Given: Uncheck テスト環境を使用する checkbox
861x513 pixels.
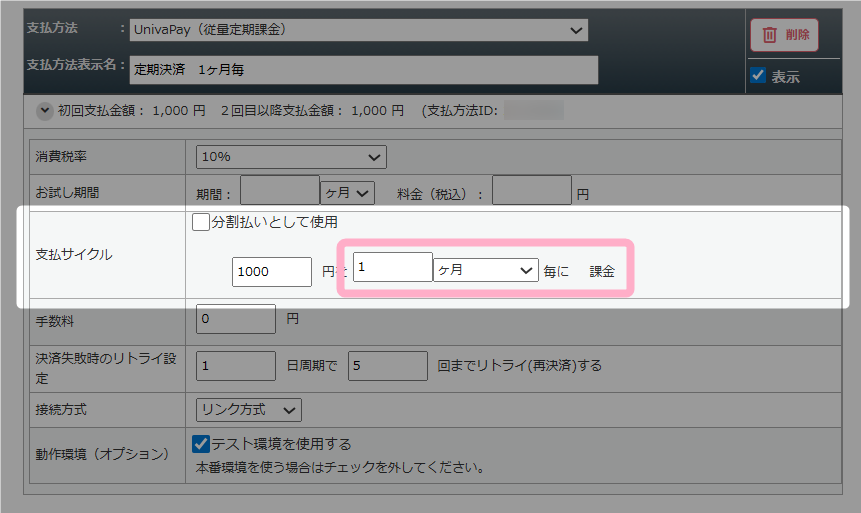Looking at the screenshot, I should point(201,443).
